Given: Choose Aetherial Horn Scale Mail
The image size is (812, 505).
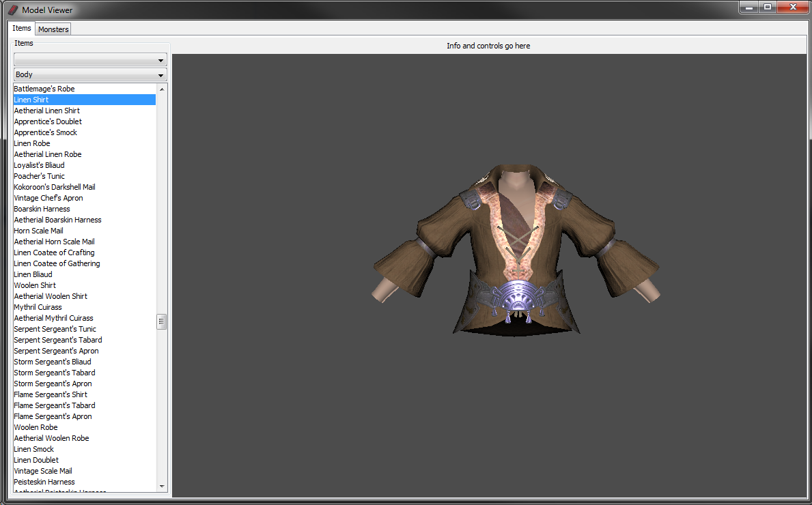Looking at the screenshot, I should 85,242.
